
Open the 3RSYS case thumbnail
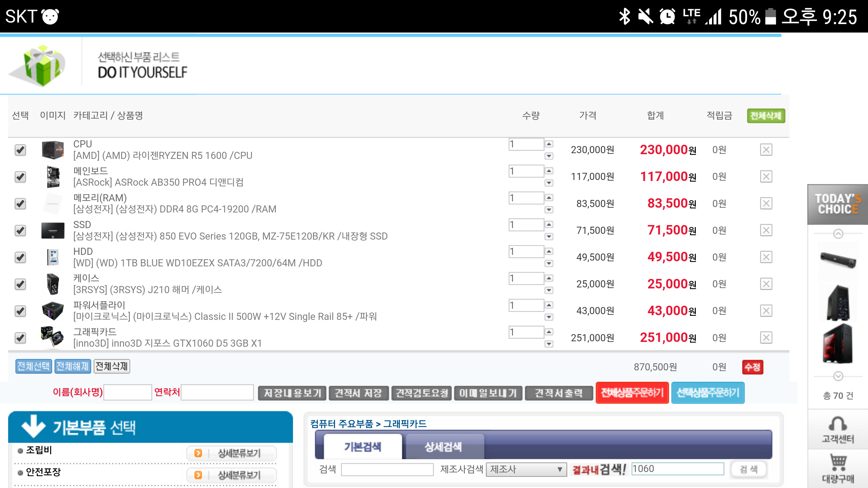pyautogui.click(x=53, y=284)
